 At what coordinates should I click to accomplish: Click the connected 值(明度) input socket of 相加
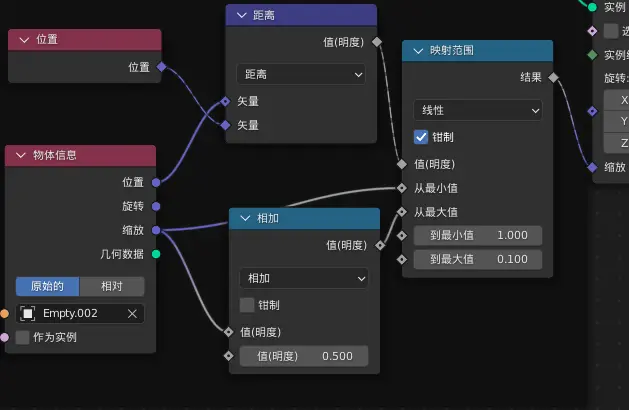[229, 332]
